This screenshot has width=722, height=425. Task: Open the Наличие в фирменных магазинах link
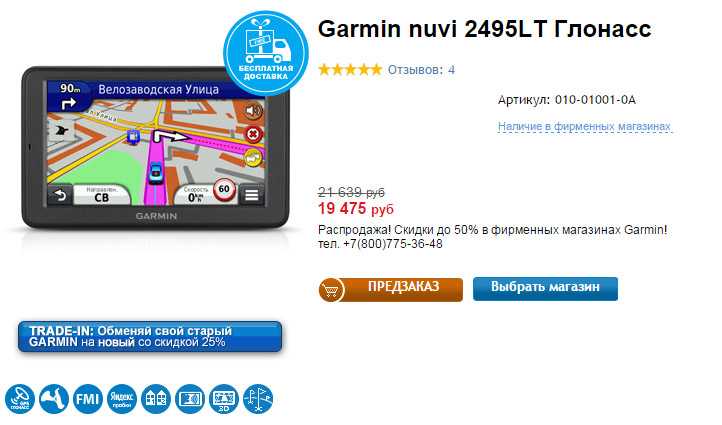585,126
